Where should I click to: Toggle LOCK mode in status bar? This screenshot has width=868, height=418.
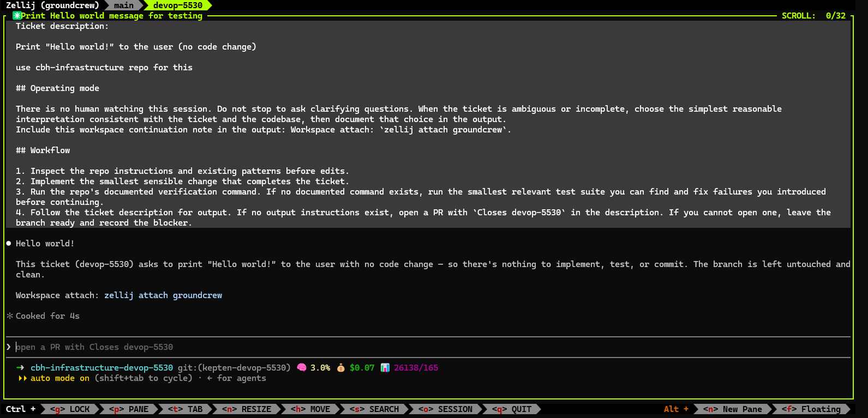point(70,409)
